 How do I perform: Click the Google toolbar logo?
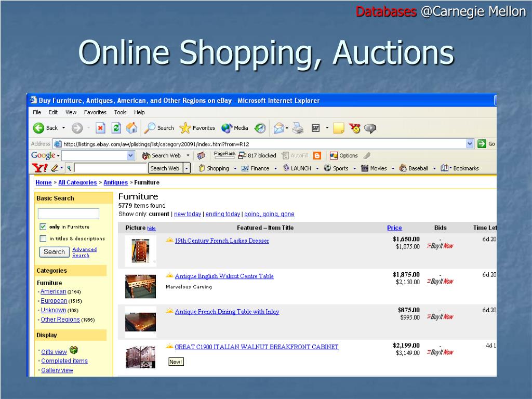43,155
